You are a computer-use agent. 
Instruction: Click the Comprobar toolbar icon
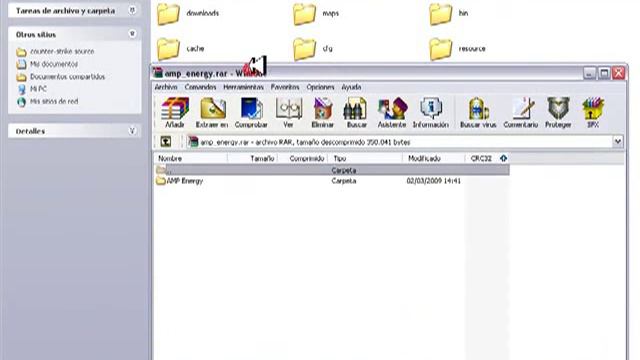251,113
